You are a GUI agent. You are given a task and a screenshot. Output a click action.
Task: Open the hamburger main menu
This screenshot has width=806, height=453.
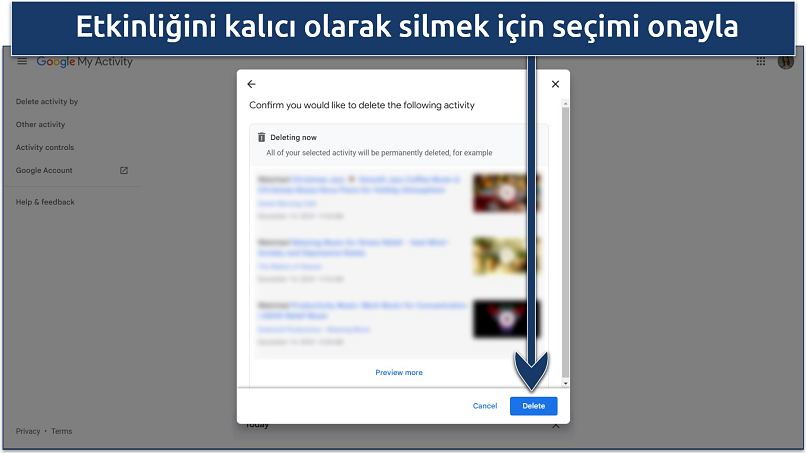tap(22, 62)
